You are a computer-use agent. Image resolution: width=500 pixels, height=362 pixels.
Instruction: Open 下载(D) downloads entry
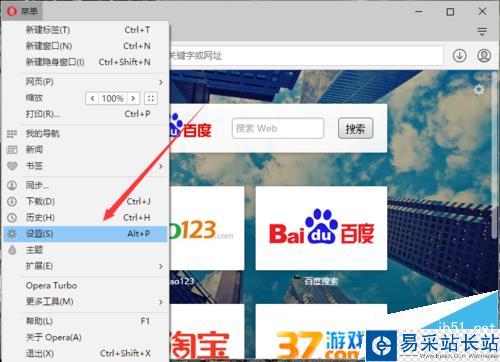85,201
